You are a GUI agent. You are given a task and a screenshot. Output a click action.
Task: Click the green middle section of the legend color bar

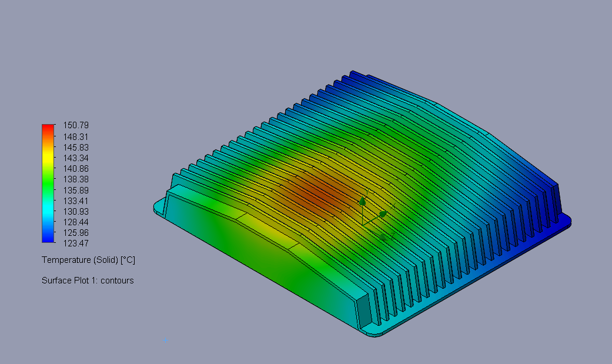(x=48, y=182)
